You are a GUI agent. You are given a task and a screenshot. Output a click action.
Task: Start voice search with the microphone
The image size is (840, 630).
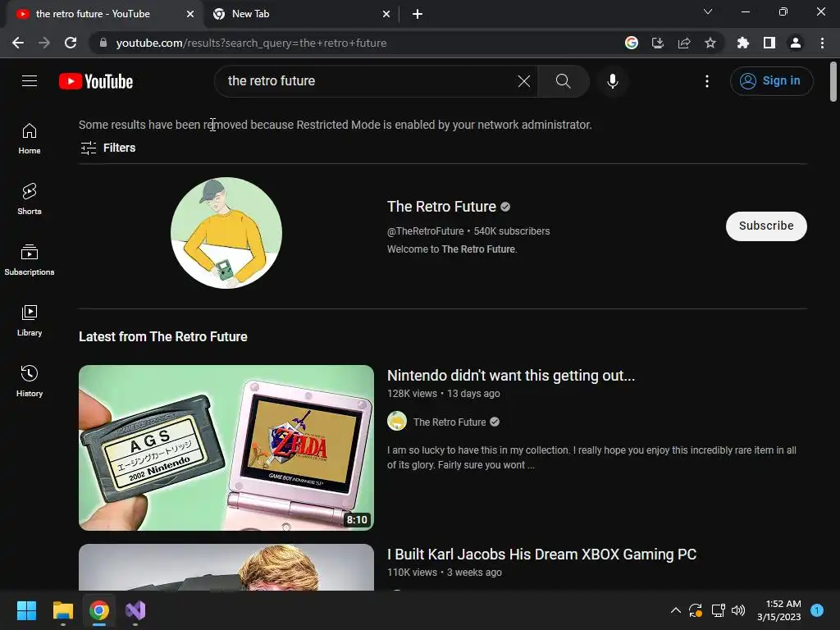click(612, 81)
